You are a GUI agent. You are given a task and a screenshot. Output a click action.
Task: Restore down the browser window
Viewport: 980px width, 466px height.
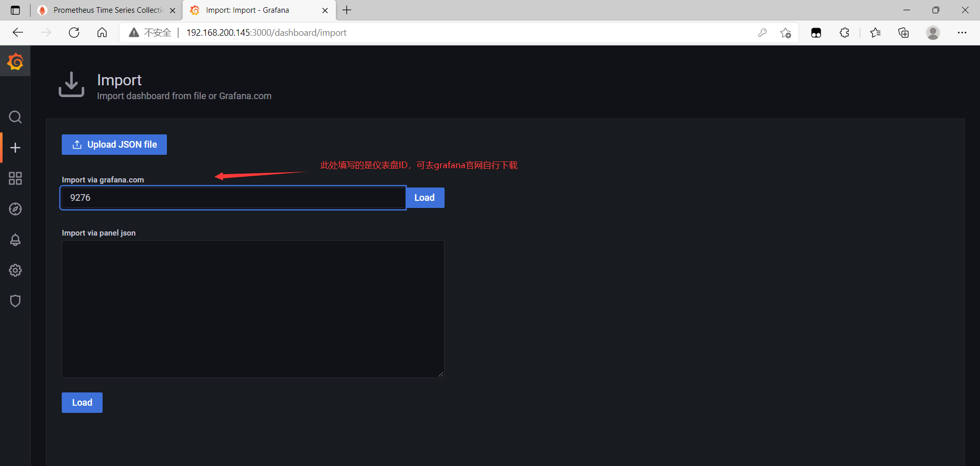click(x=936, y=10)
